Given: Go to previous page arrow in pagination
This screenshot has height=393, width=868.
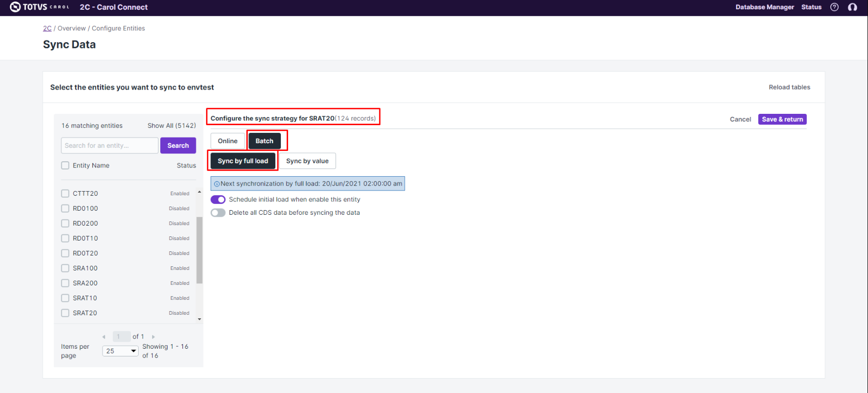Looking at the screenshot, I should (104, 337).
